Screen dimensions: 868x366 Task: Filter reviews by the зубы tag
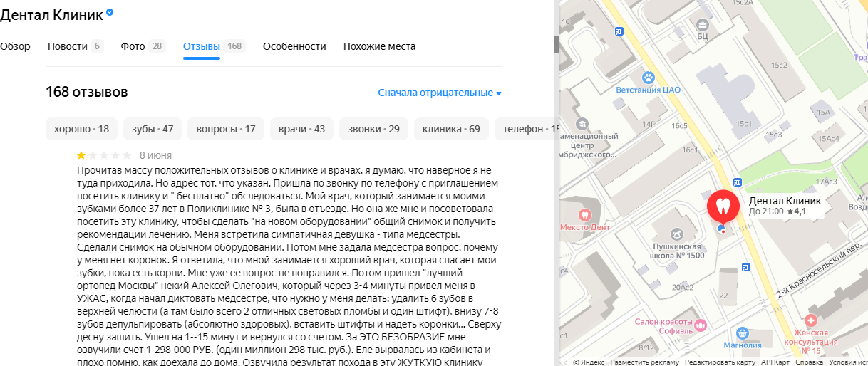coord(153,129)
